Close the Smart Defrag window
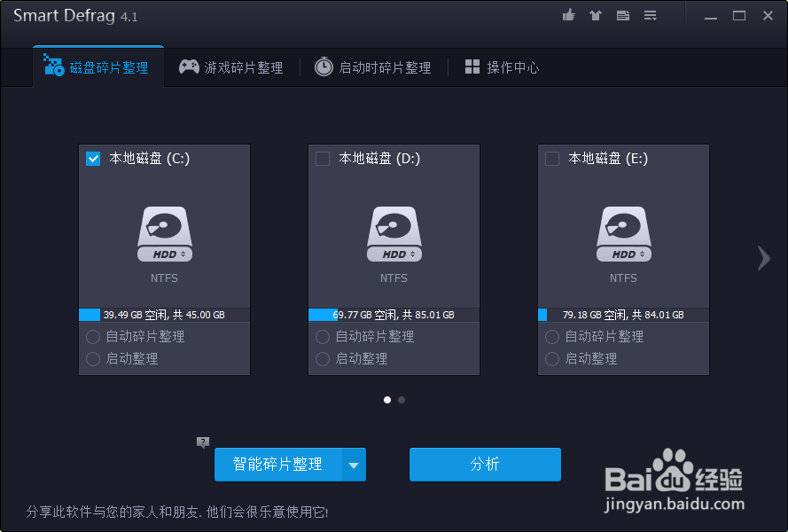 point(768,16)
